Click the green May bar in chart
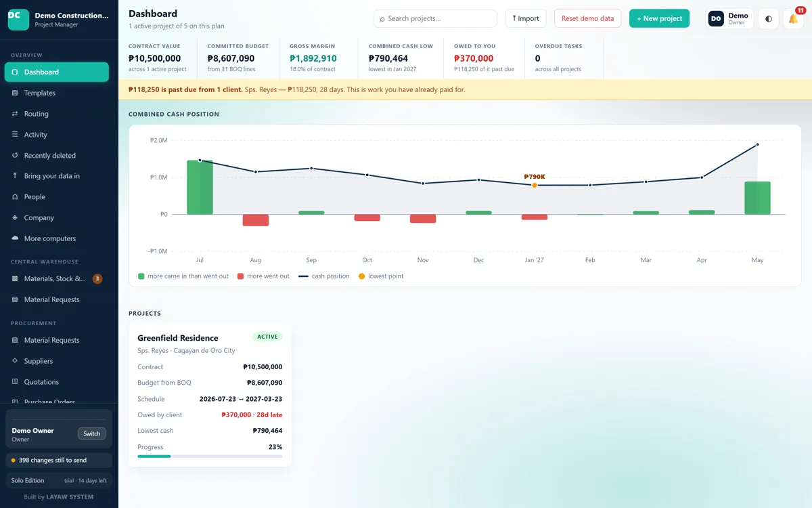The width and height of the screenshot is (812, 508). 757,198
